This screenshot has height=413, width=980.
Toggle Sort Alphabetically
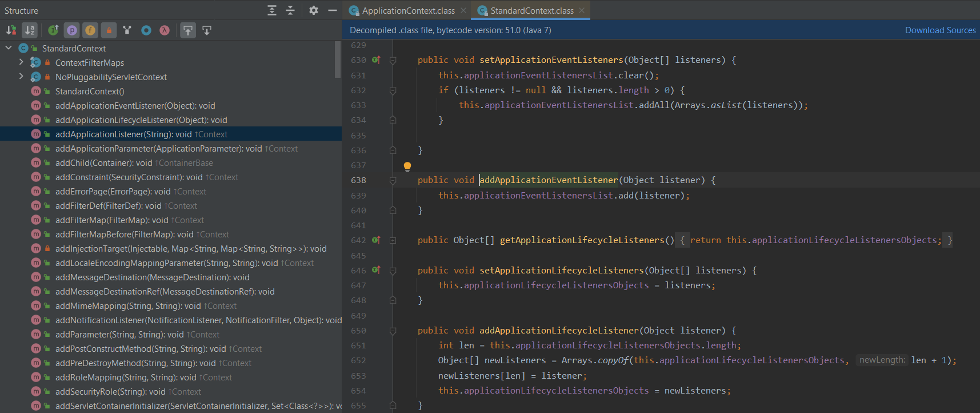coord(30,30)
